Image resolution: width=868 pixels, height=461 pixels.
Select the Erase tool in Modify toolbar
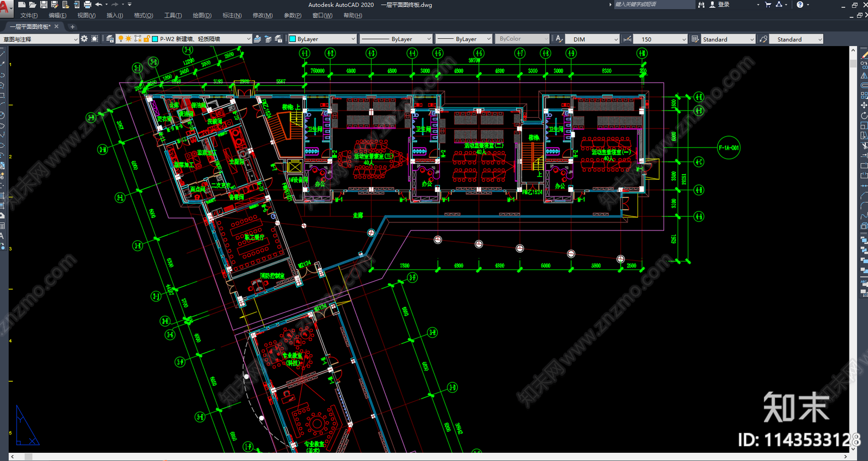pyautogui.click(x=864, y=55)
